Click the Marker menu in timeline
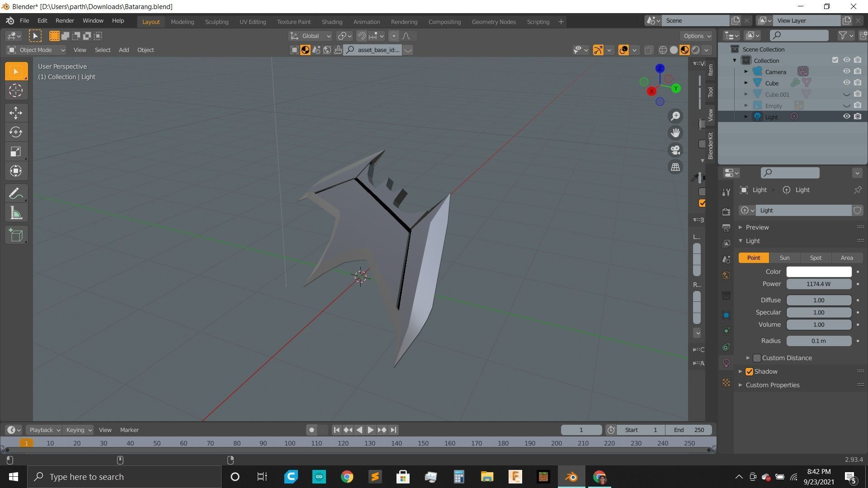868x488 pixels. point(129,430)
